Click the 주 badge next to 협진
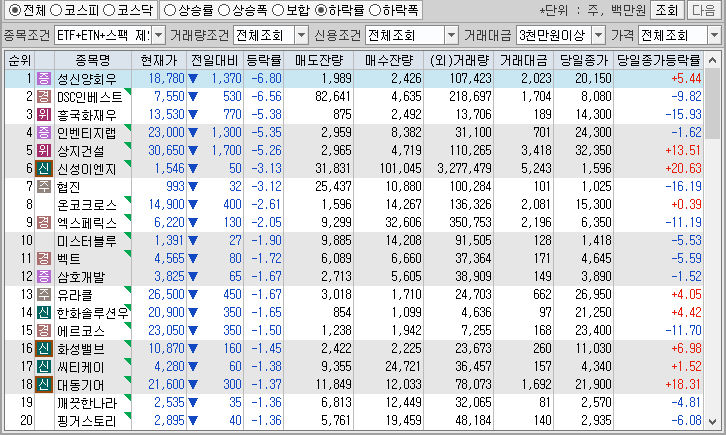 [x=44, y=187]
